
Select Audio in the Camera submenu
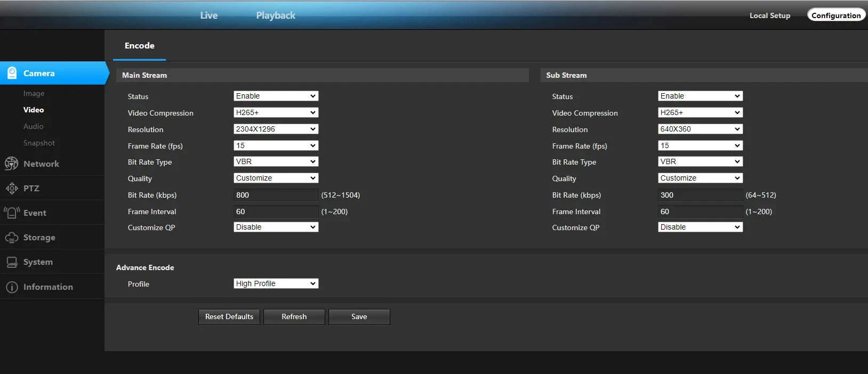pyautogui.click(x=34, y=126)
